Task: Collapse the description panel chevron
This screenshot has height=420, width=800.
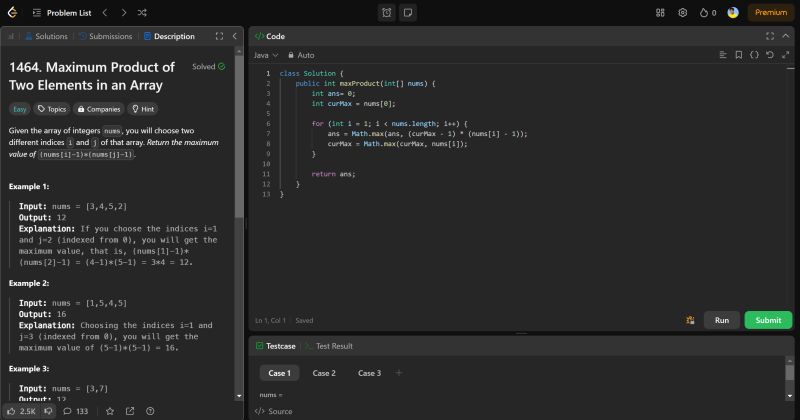Action: [235, 36]
